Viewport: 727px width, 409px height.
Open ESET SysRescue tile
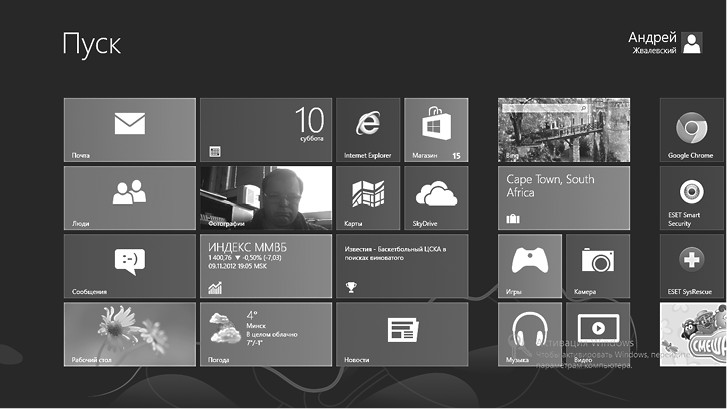click(690, 266)
